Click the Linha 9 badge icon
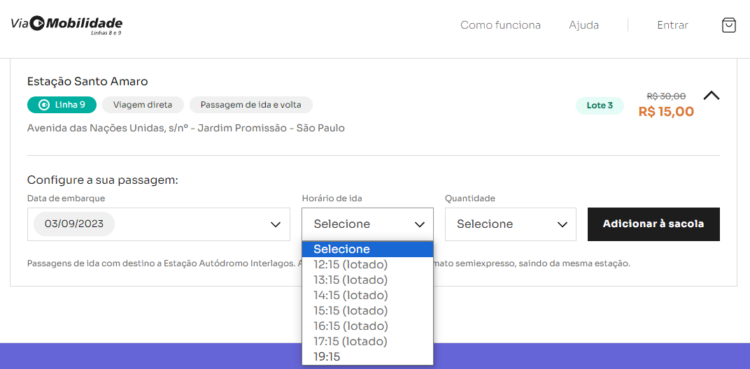 (44, 105)
